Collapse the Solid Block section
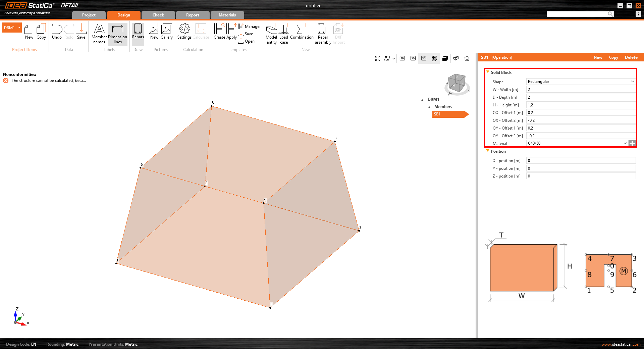This screenshot has width=644, height=349. (488, 72)
